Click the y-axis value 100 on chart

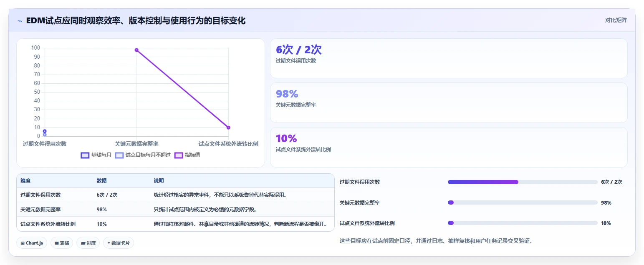pyautogui.click(x=35, y=48)
